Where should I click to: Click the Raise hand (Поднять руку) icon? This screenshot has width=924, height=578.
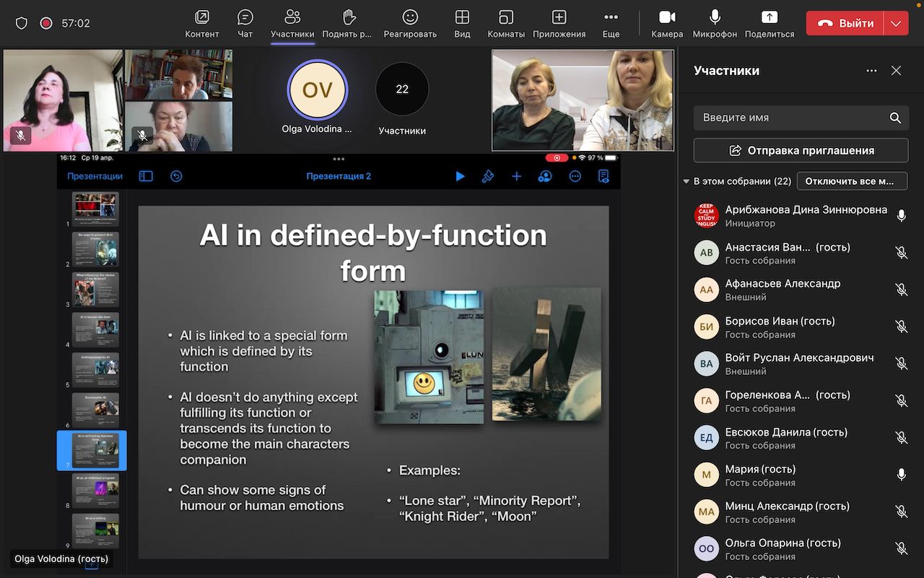[349, 17]
